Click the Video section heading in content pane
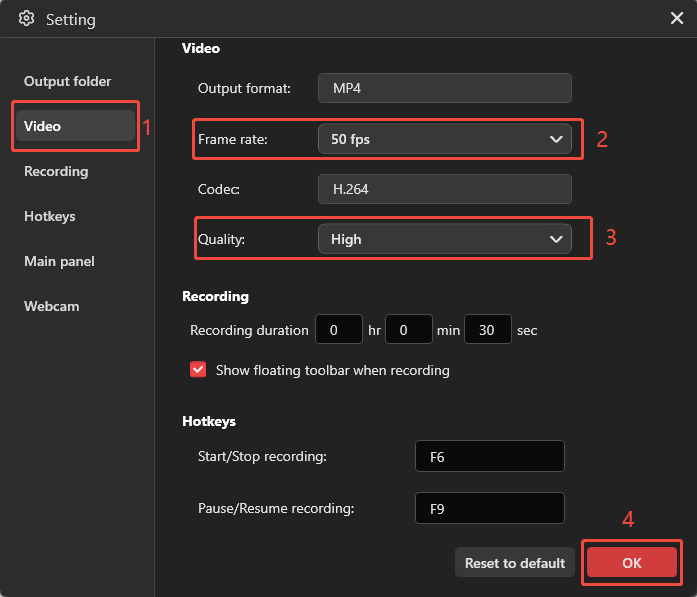This screenshot has height=597, width=697. [x=201, y=48]
